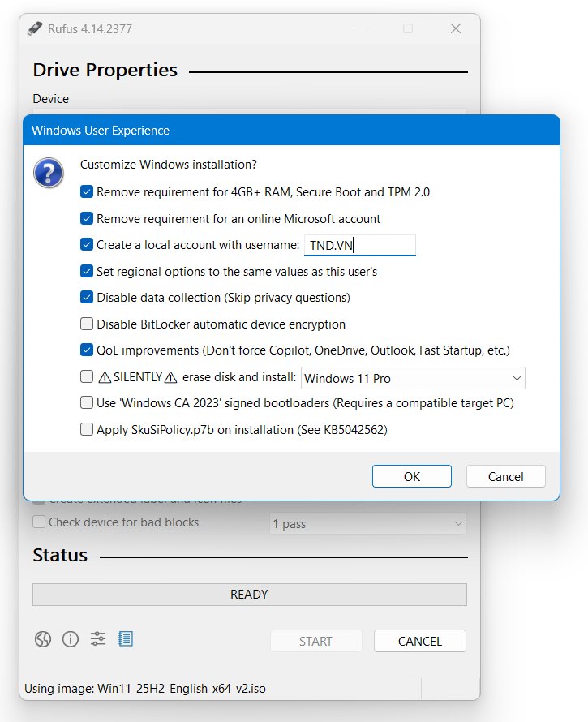Click the local account username field TND.VN

(359, 246)
